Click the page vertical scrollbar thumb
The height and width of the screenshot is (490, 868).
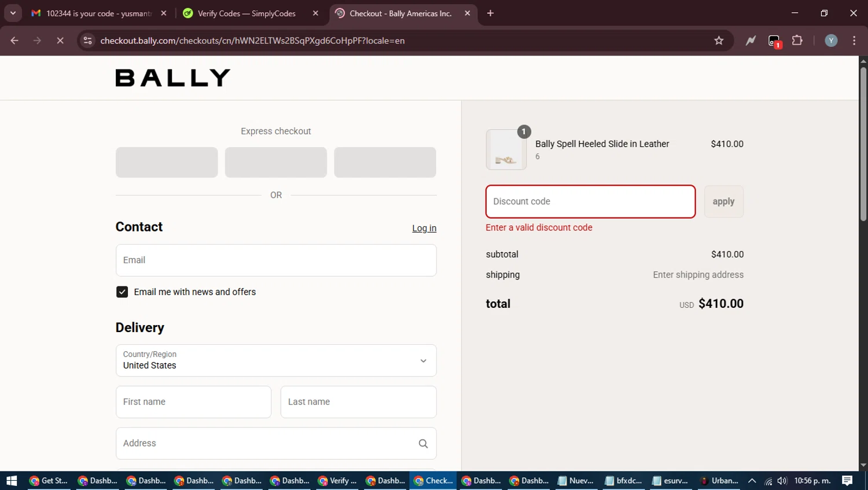pos(863,145)
